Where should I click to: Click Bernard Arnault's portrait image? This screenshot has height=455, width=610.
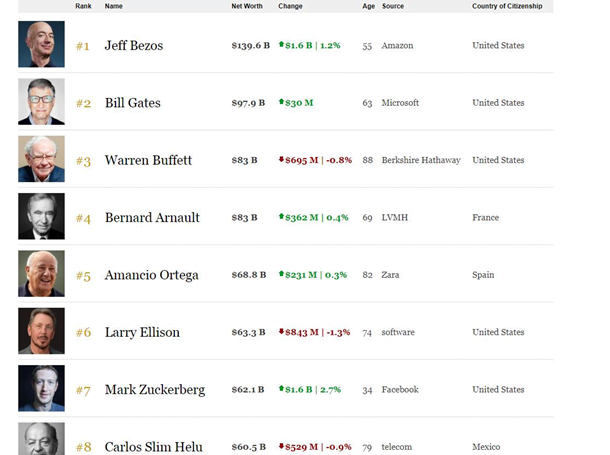click(41, 217)
